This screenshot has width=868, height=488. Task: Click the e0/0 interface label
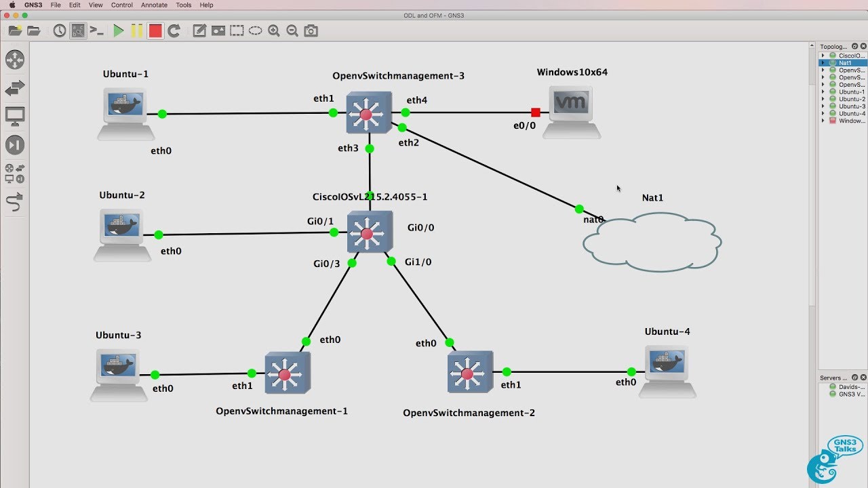(524, 125)
